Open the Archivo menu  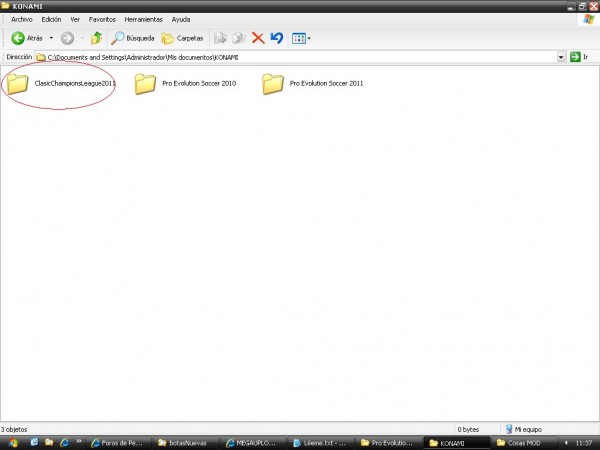[22, 19]
